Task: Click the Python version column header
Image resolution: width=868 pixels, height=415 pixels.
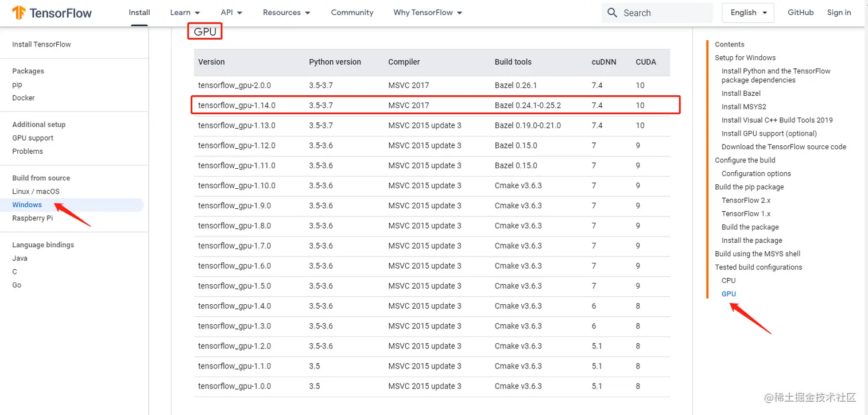Action: 335,62
